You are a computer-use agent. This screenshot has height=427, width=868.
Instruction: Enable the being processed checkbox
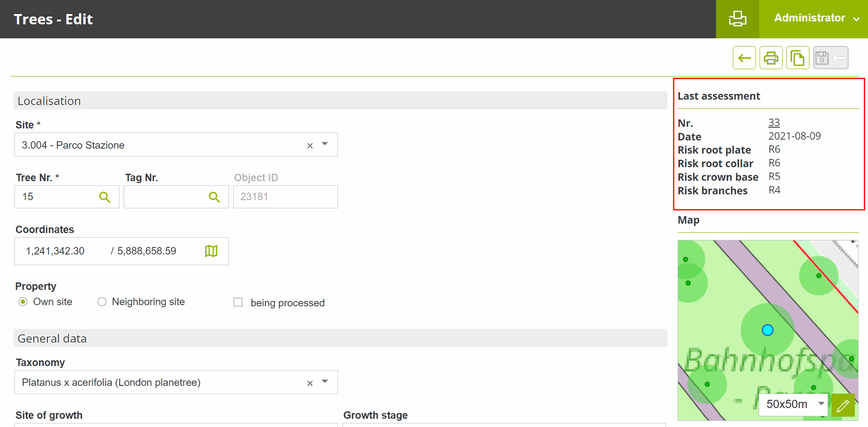point(238,302)
